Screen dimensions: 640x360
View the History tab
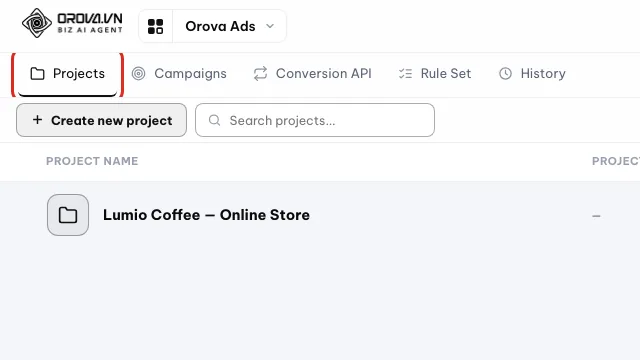pyautogui.click(x=533, y=74)
